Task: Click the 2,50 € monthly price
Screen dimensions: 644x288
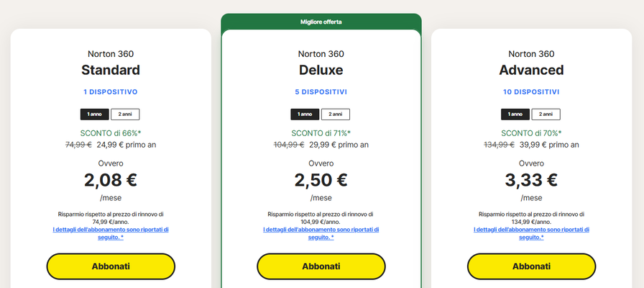Action: pos(321,180)
